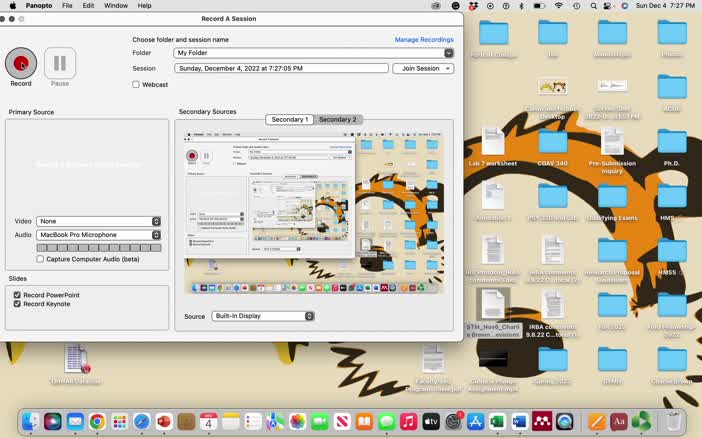Open the Source dropdown showing Built-in Display
Screen dimensions: 702x438
pyautogui.click(x=263, y=316)
